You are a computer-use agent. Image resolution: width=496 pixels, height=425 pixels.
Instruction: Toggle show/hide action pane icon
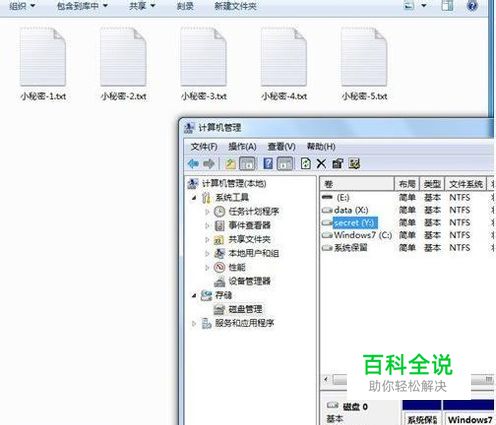click(285, 164)
